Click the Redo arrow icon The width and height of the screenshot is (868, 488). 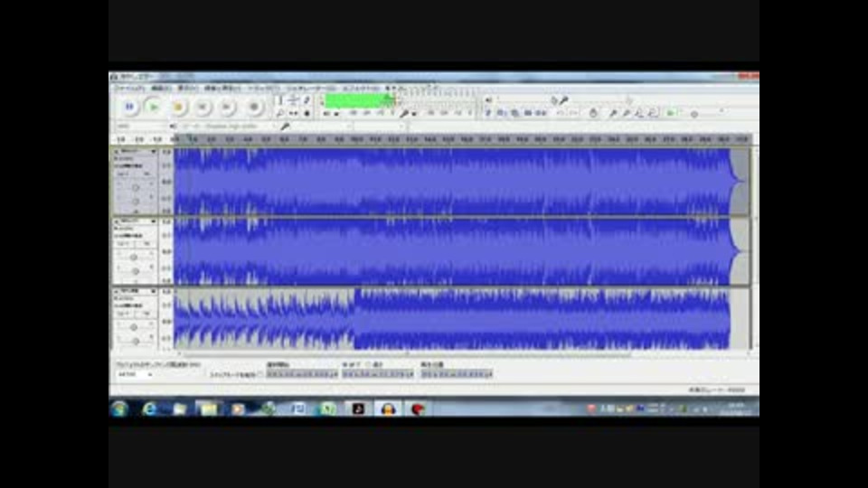pyautogui.click(x=574, y=113)
